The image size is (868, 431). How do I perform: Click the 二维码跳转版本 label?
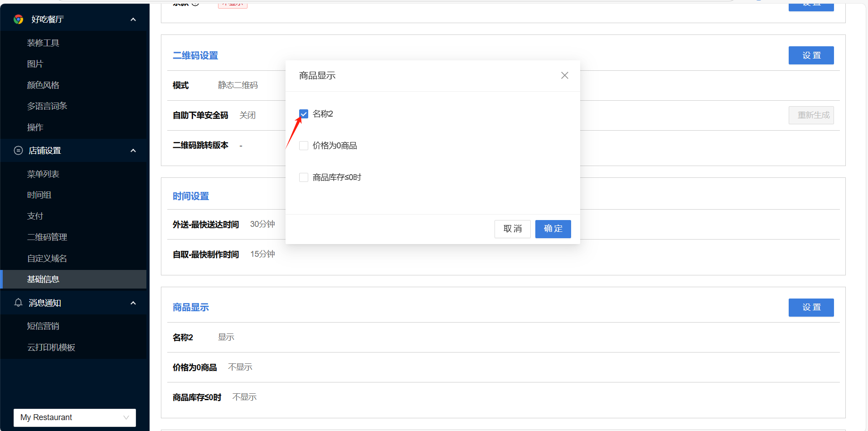tap(200, 145)
